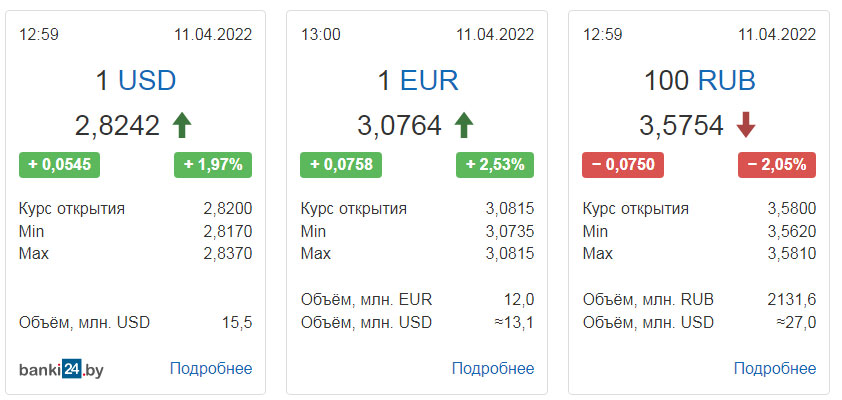
Task: Select the 2,8242 USD rate value
Action: click(118, 126)
